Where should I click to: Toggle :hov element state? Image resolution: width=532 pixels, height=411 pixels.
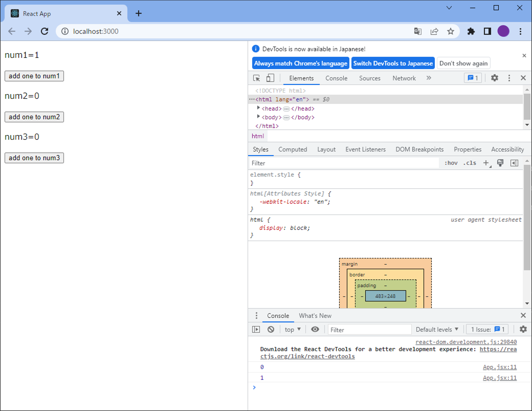click(451, 163)
